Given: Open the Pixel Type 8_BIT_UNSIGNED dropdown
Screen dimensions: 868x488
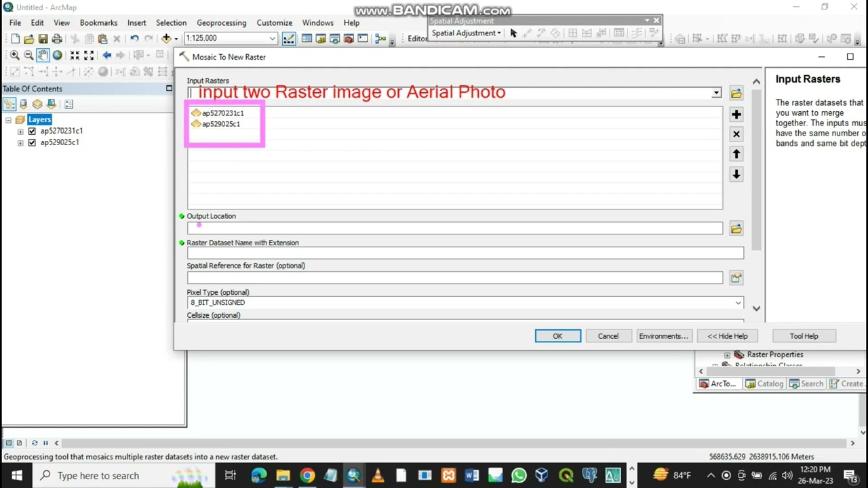Looking at the screenshot, I should [x=738, y=303].
